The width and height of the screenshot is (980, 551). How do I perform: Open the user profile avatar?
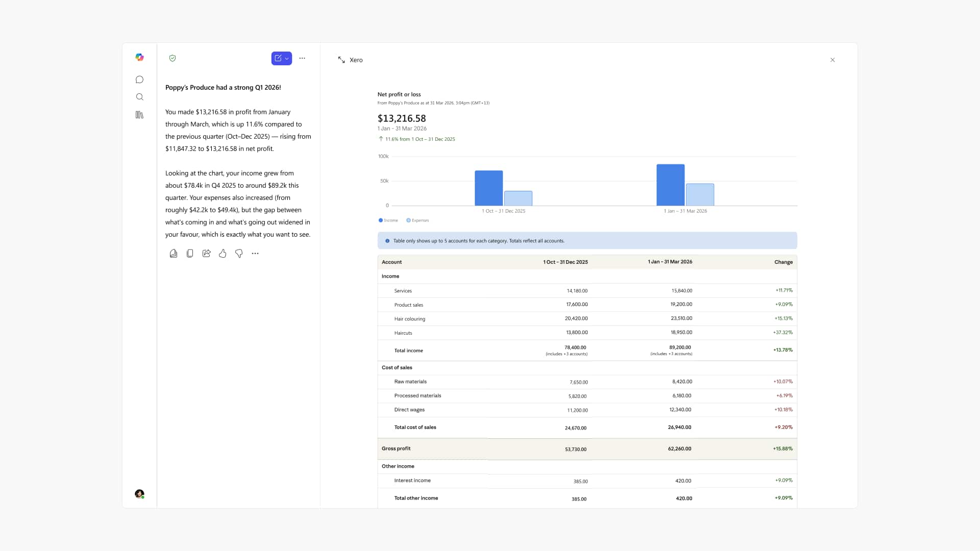pyautogui.click(x=139, y=494)
